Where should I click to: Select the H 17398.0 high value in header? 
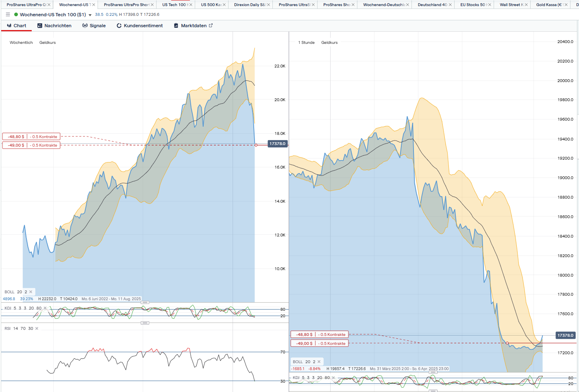[x=129, y=15]
